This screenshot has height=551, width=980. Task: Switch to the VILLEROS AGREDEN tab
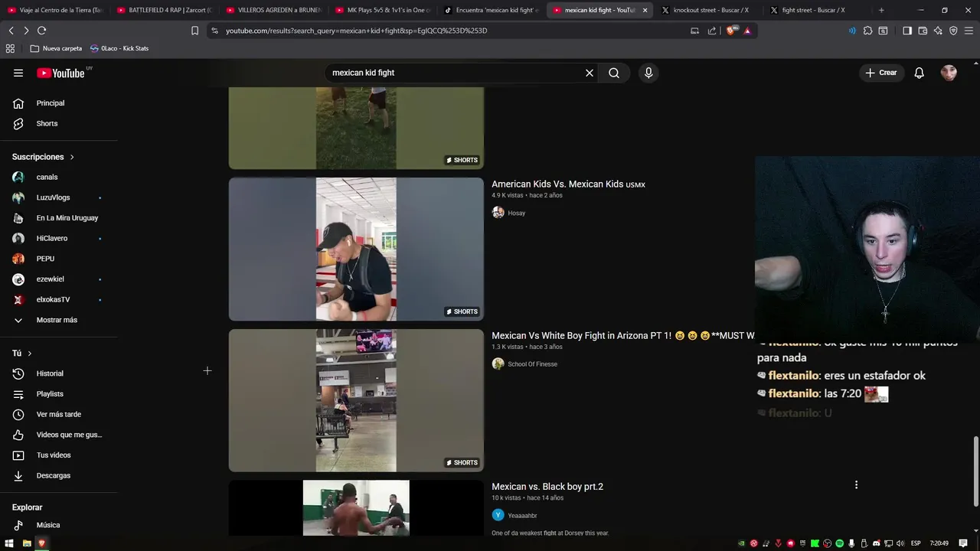click(273, 10)
